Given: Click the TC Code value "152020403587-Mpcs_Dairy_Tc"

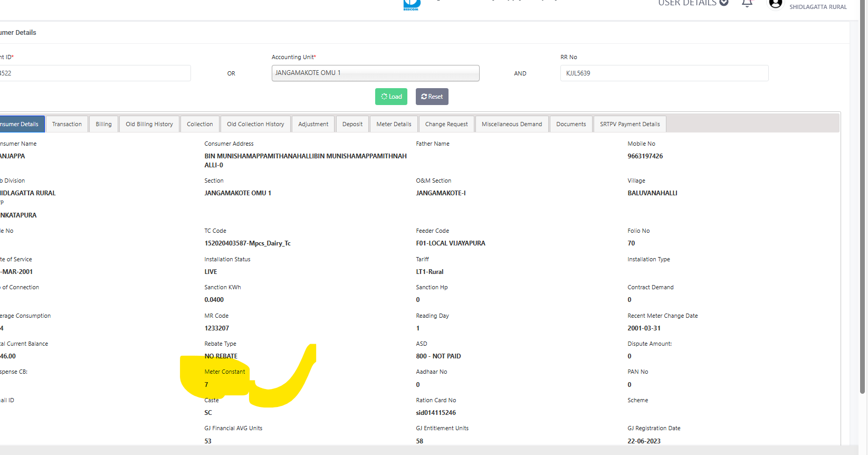Looking at the screenshot, I should (247, 243).
